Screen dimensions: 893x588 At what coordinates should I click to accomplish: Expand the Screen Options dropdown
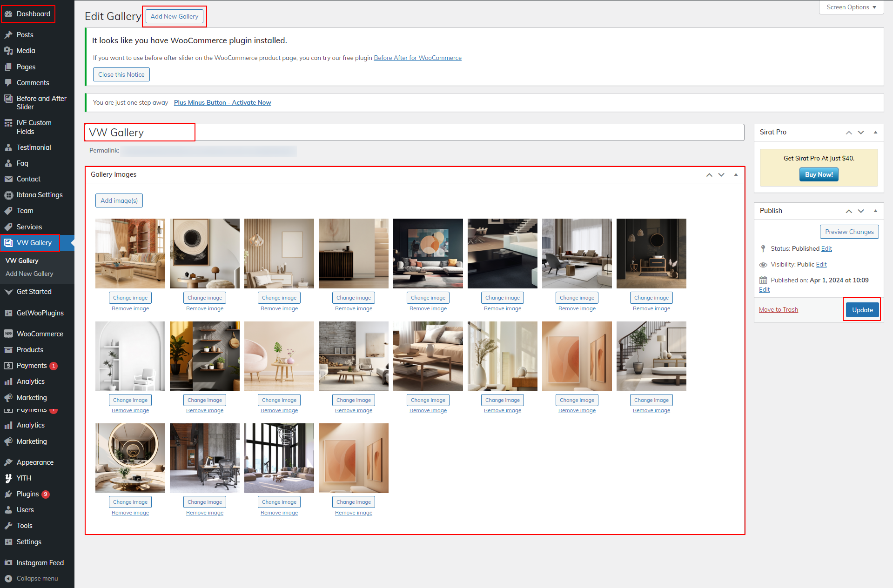pos(851,7)
